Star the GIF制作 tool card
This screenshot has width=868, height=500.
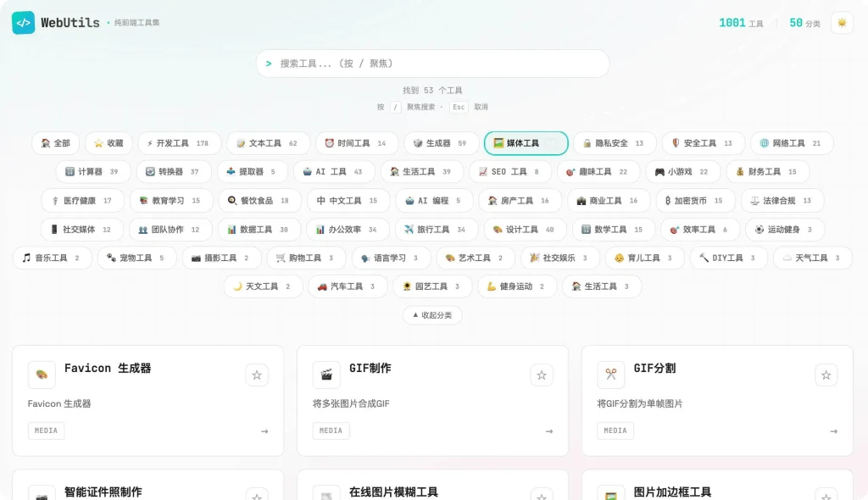pos(542,375)
